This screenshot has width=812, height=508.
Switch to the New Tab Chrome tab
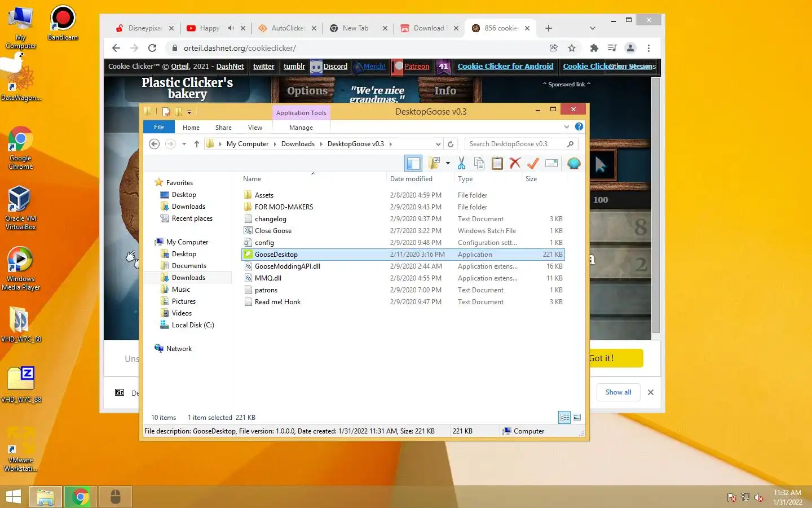point(359,28)
